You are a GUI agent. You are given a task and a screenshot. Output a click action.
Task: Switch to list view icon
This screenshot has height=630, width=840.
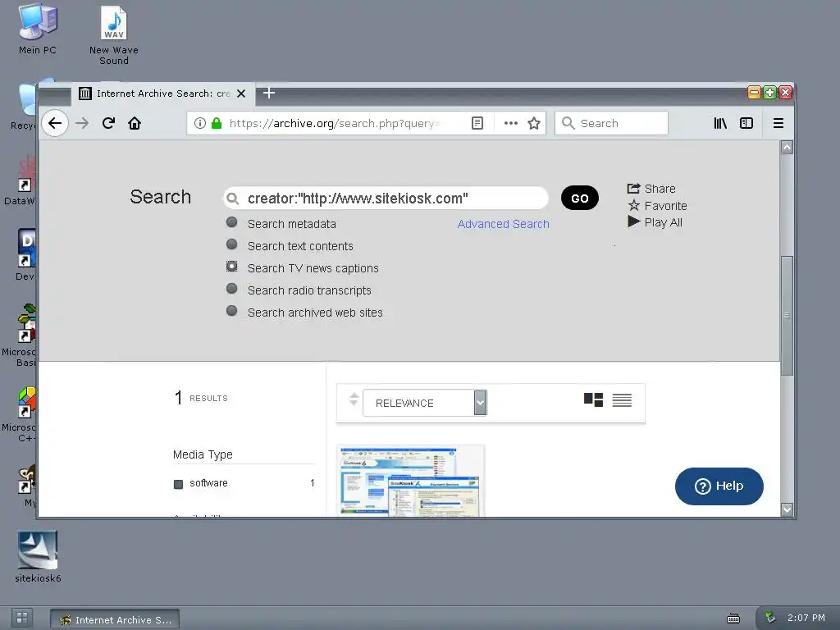point(622,399)
